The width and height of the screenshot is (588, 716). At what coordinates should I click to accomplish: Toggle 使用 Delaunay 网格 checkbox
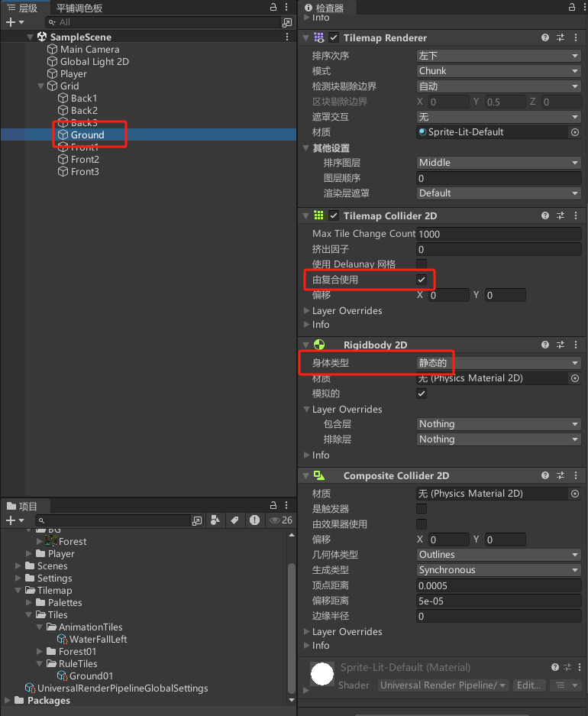tap(422, 264)
